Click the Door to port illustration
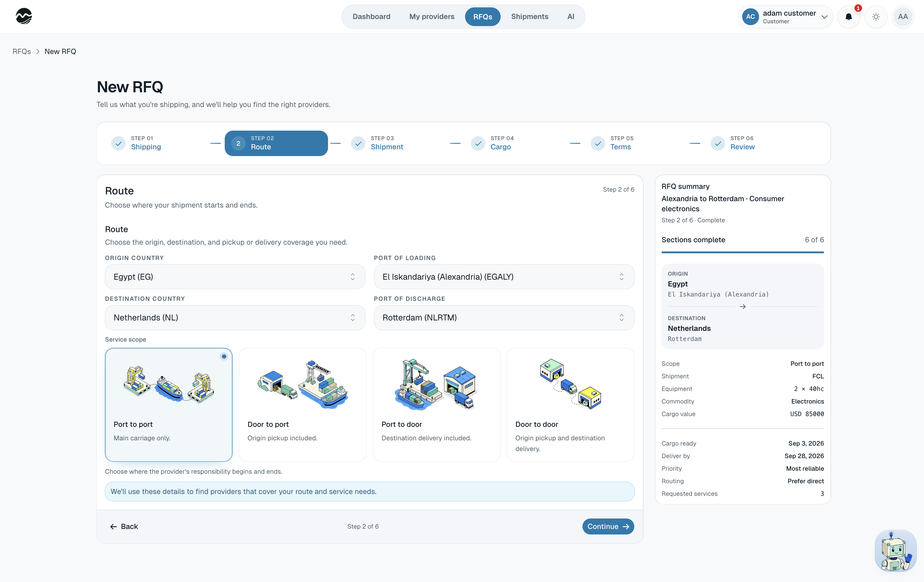The width and height of the screenshot is (924, 582). tap(303, 384)
